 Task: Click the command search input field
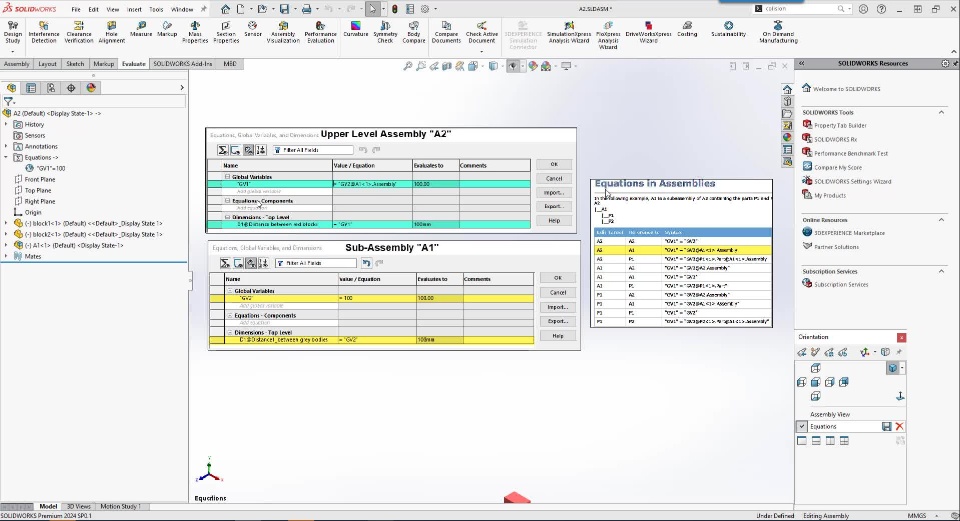[799, 9]
